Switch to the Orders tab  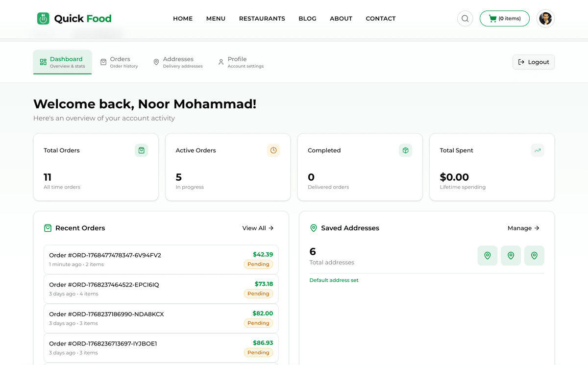[x=119, y=62]
